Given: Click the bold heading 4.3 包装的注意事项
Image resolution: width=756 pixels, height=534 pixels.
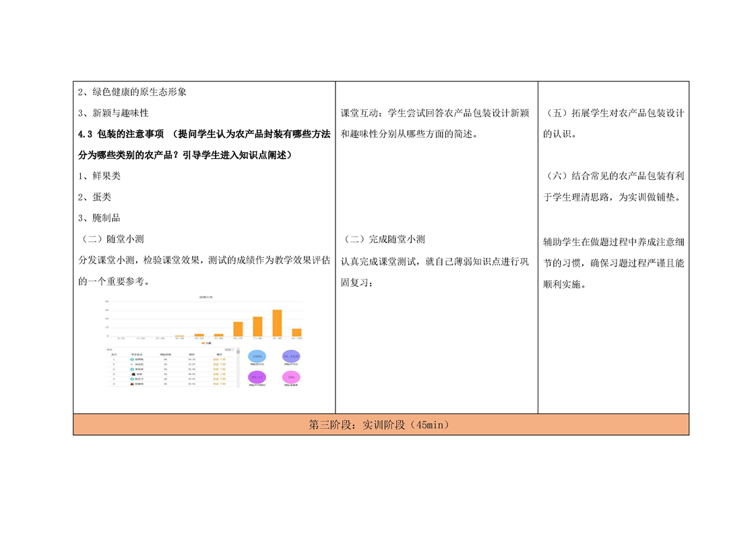Looking at the screenshot, I should click(x=121, y=134).
